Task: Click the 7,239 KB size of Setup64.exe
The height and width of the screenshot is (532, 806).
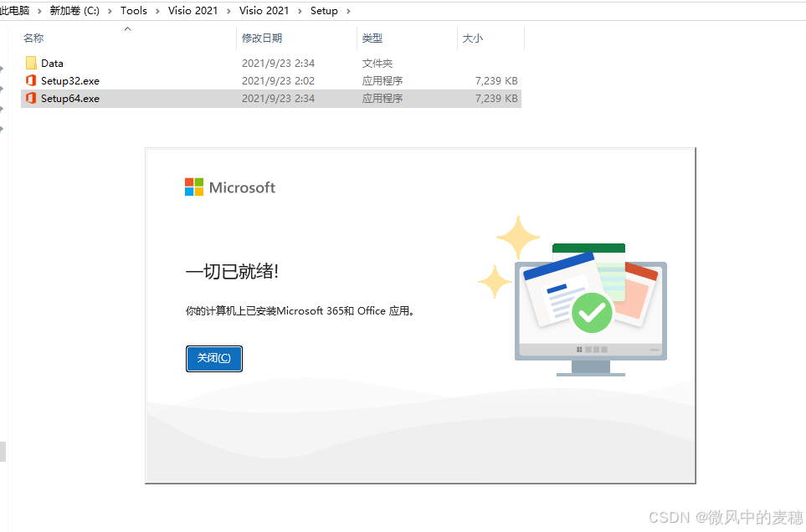Action: (496, 98)
